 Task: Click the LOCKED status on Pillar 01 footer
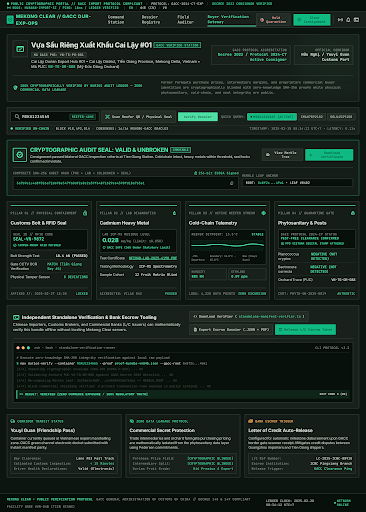click(82, 294)
